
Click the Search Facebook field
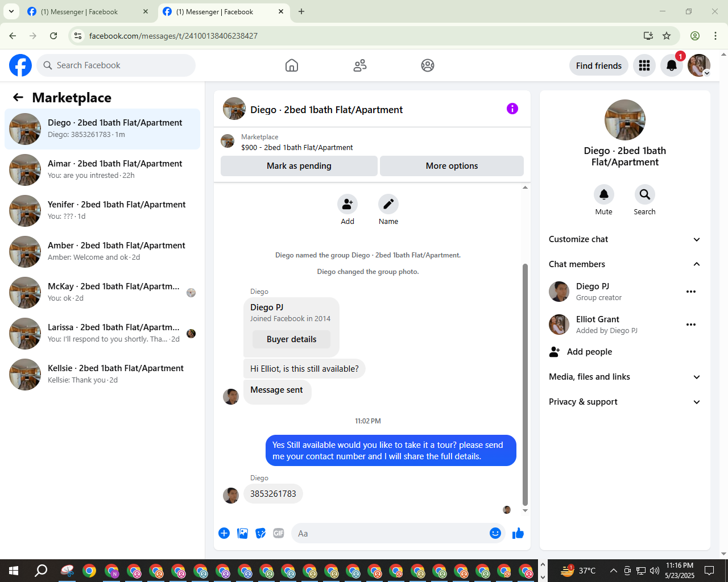[116, 65]
